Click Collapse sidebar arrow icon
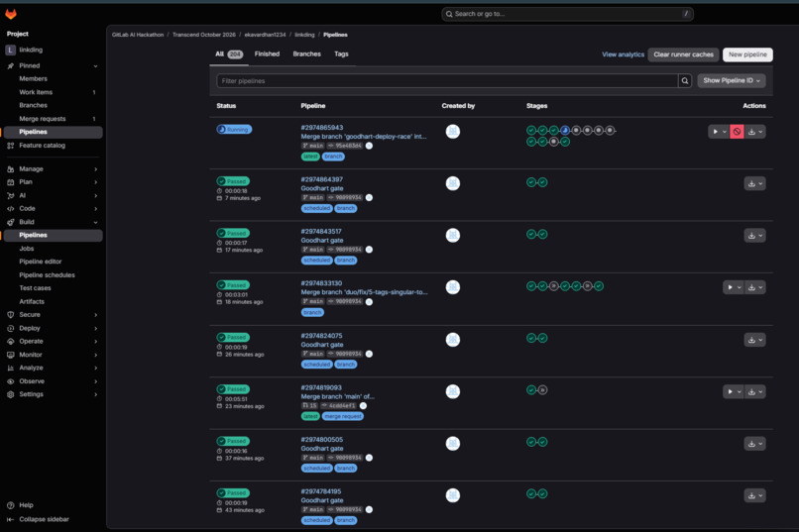Viewport: 799px width, 532px height. click(x=10, y=520)
